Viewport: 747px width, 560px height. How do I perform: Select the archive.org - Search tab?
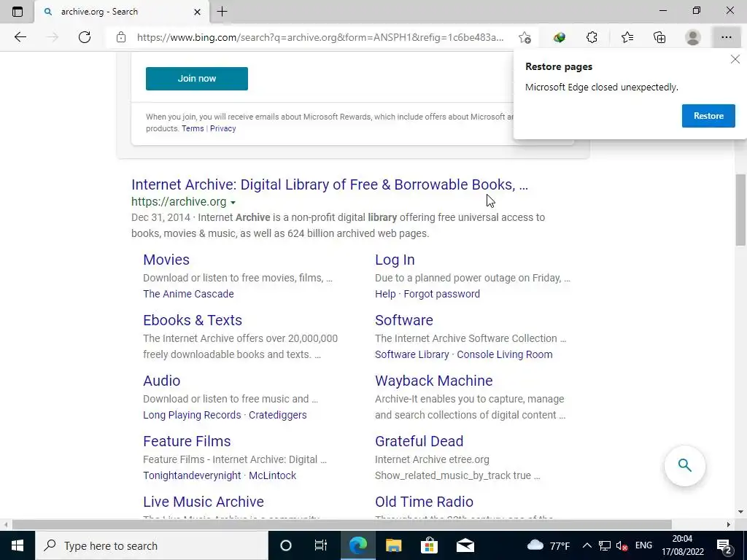122,12
